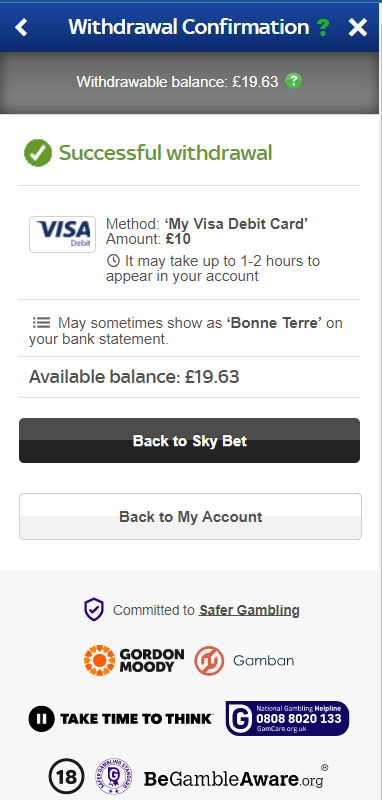
Task: Go back to My Account
Action: pos(190,516)
